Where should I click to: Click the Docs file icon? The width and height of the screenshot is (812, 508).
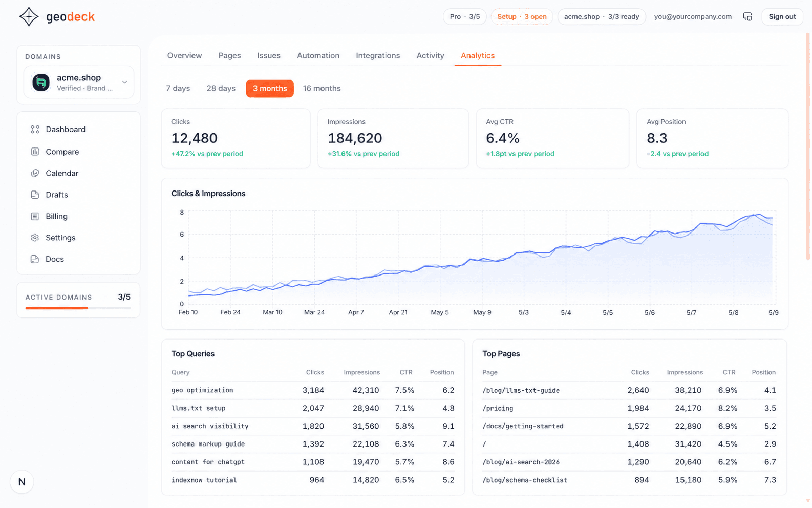click(x=35, y=259)
